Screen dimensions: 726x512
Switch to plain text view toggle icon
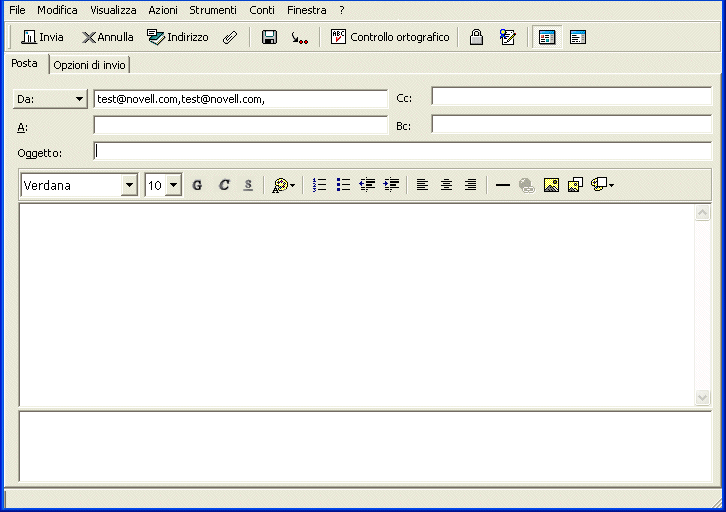578,37
